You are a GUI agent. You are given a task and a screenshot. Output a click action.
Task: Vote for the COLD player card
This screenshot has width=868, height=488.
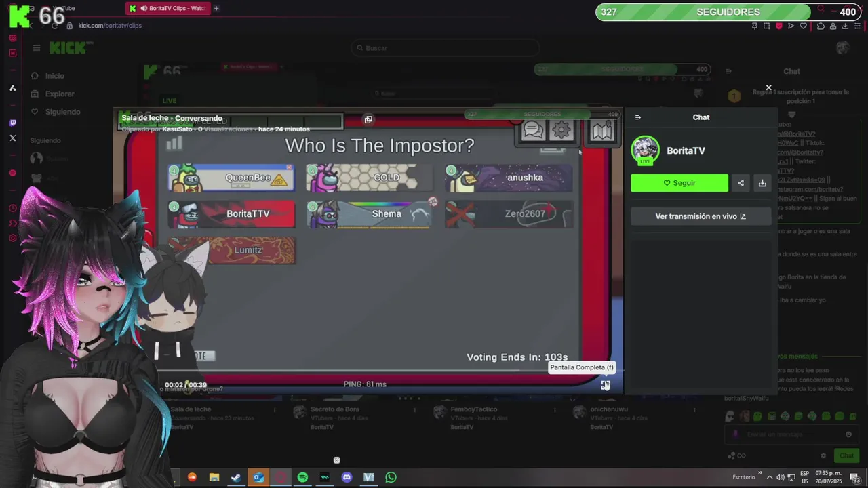point(370,178)
